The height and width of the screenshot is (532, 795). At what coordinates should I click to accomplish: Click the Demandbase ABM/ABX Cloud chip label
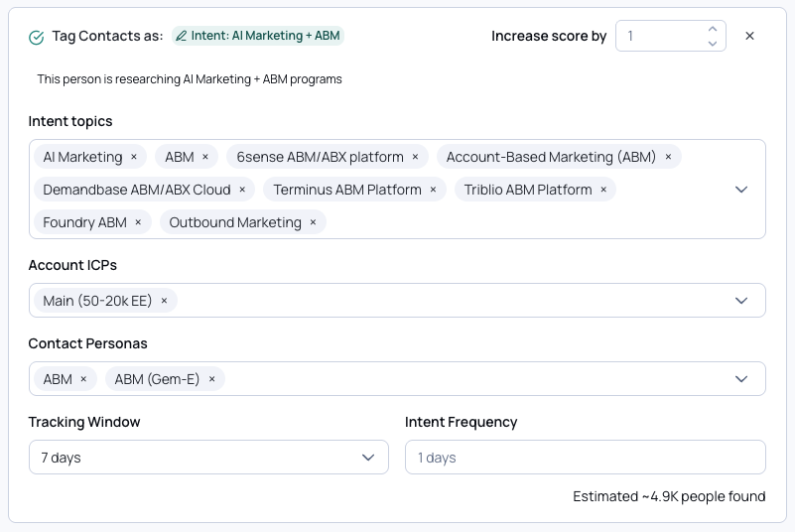(x=137, y=190)
